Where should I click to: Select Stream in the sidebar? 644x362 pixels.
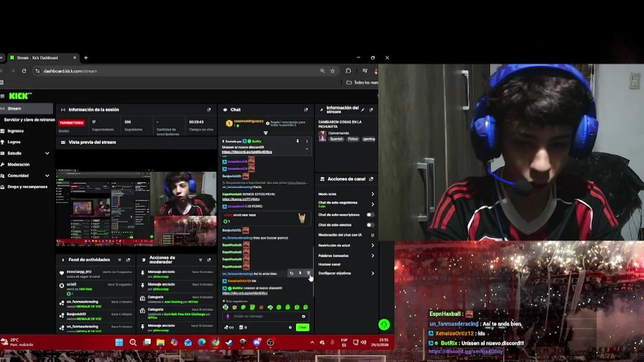26,109
